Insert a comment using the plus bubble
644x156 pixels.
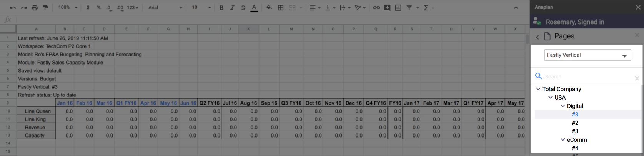pyautogui.click(x=387, y=8)
